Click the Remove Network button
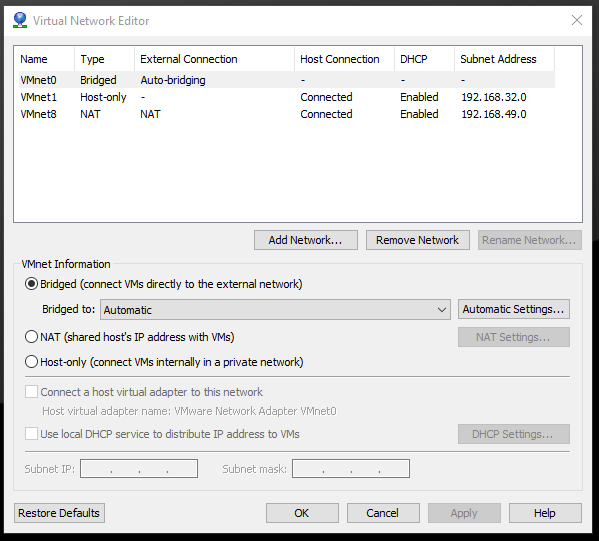This screenshot has width=599, height=541. [x=418, y=240]
